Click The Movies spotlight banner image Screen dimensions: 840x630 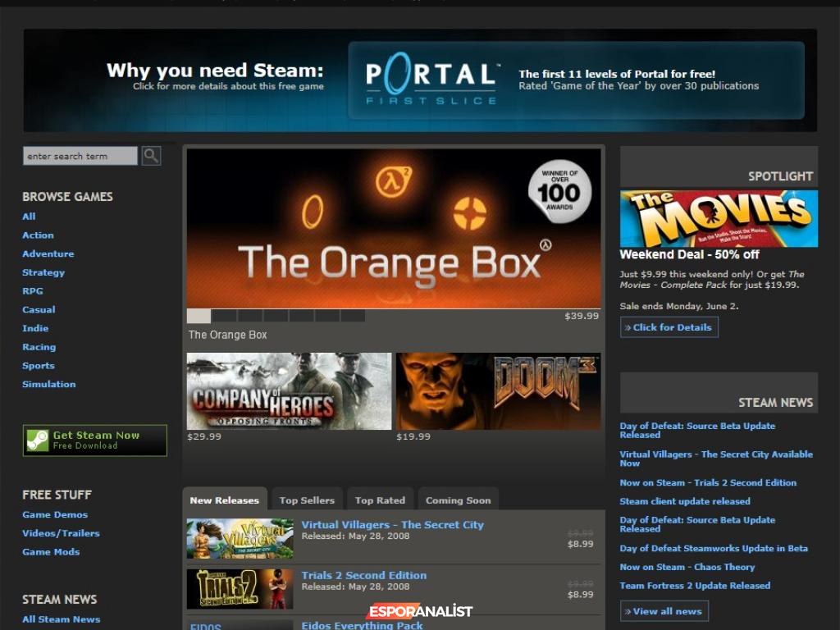pyautogui.click(x=719, y=218)
